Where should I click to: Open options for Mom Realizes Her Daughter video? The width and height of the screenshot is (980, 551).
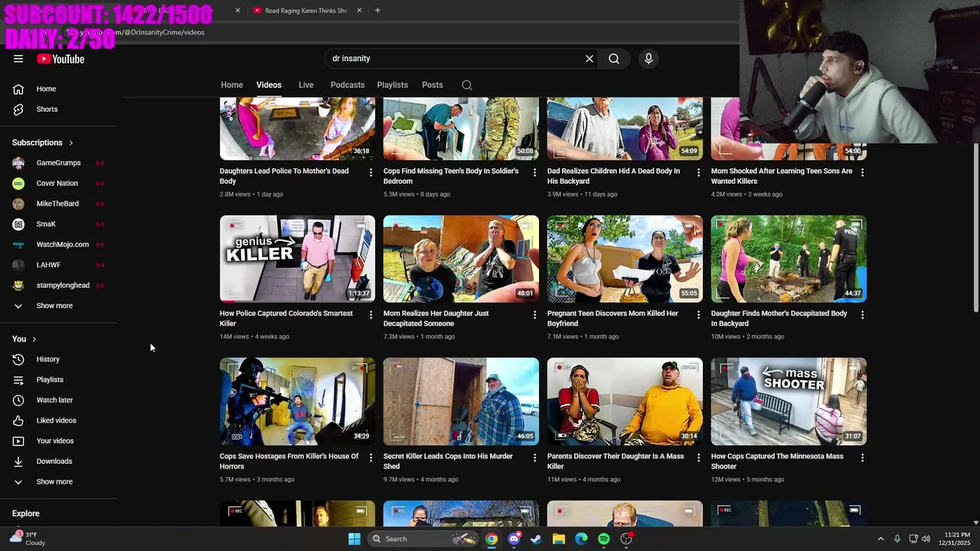(x=535, y=315)
